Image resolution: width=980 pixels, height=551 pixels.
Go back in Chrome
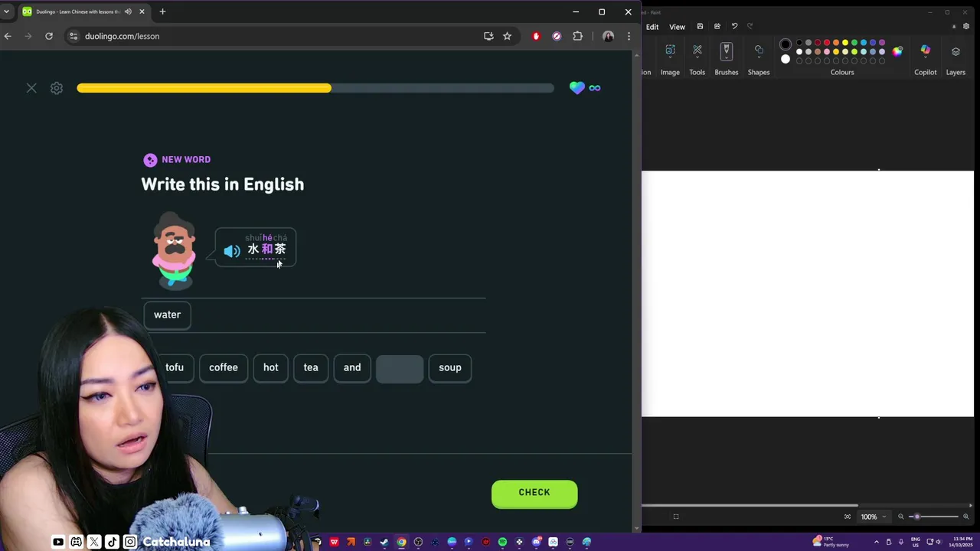[8, 36]
